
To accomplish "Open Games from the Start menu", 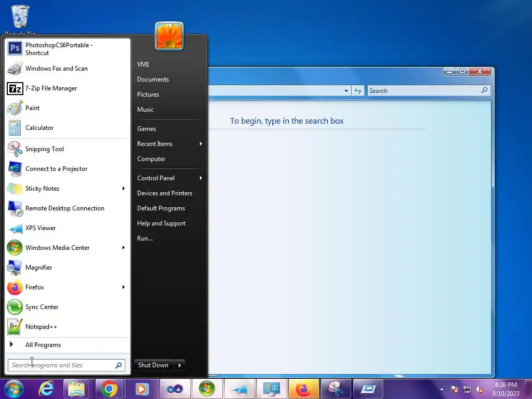I will click(147, 129).
